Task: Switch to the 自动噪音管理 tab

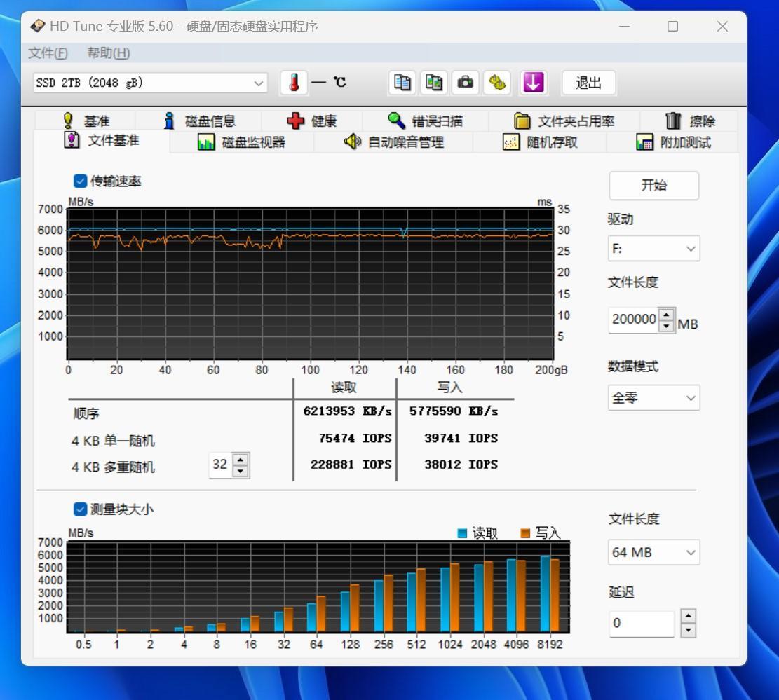Action: tap(393, 142)
